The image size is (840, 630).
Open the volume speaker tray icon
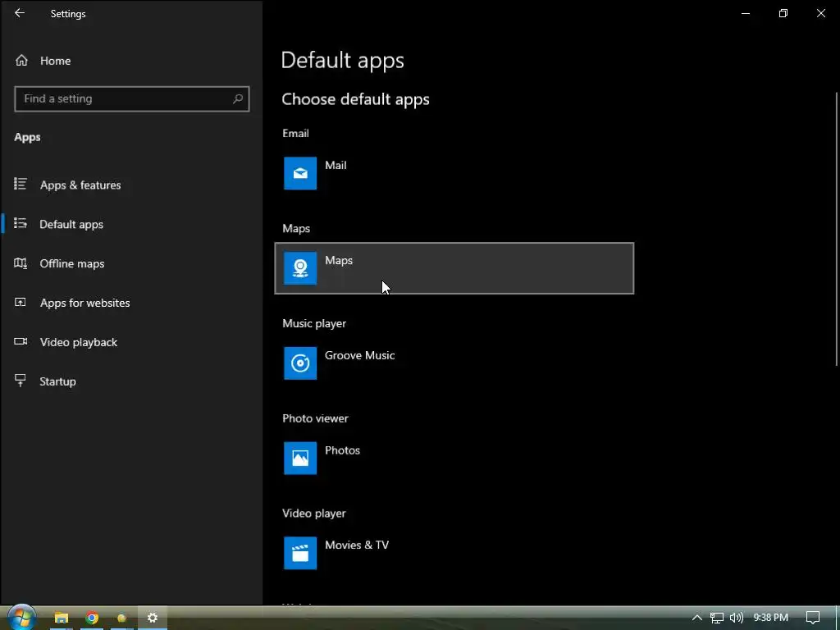[737, 618]
